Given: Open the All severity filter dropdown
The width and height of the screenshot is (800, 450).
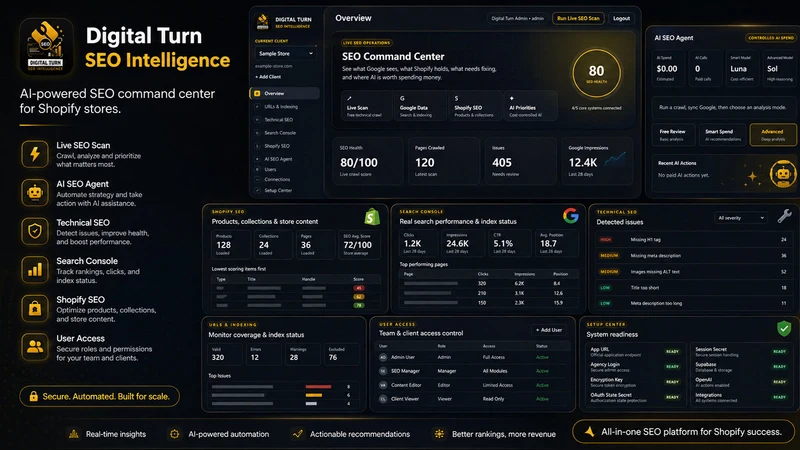Looking at the screenshot, I should point(741,218).
